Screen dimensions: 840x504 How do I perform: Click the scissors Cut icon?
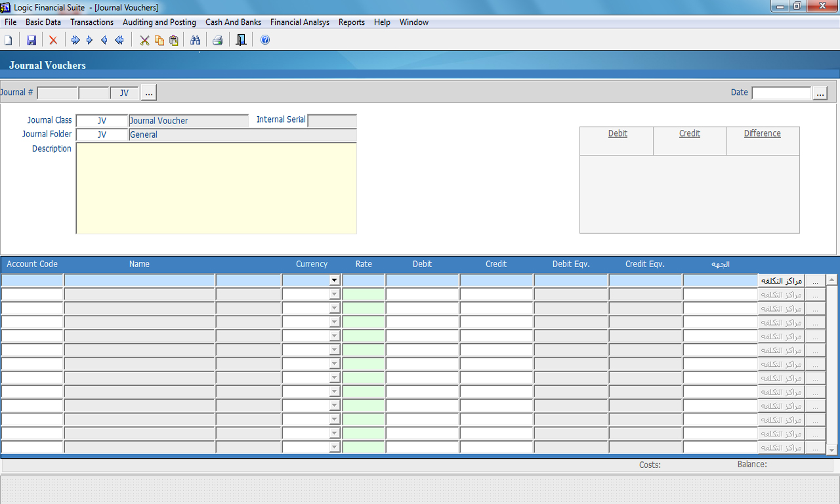point(144,41)
